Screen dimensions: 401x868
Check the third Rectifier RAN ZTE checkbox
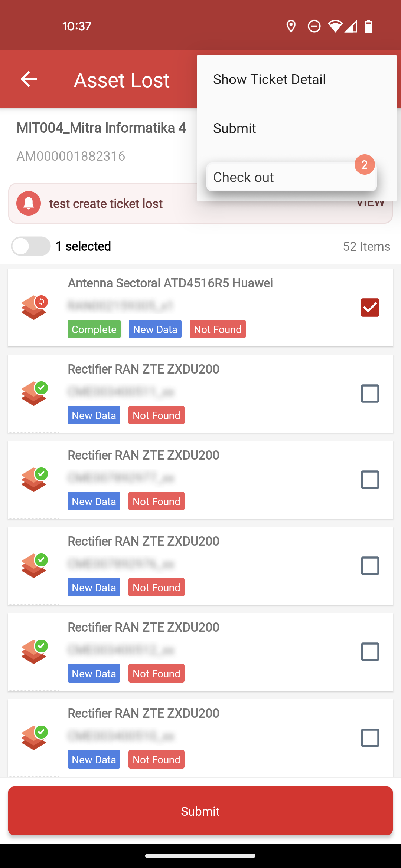click(370, 566)
